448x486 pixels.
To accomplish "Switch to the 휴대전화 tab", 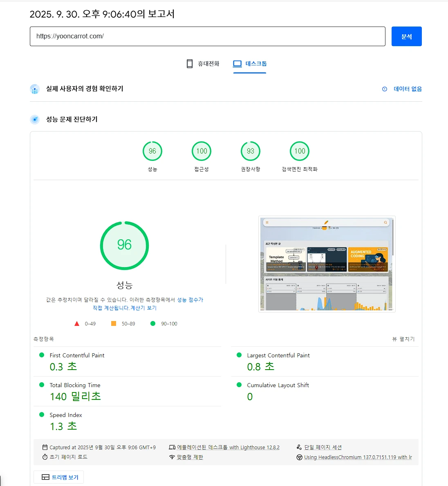I will [203, 64].
